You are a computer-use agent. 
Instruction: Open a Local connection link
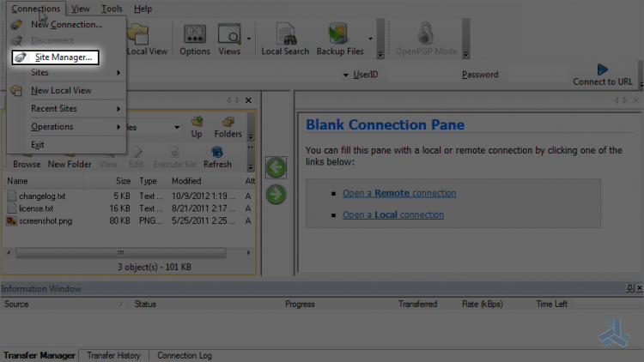click(x=393, y=214)
